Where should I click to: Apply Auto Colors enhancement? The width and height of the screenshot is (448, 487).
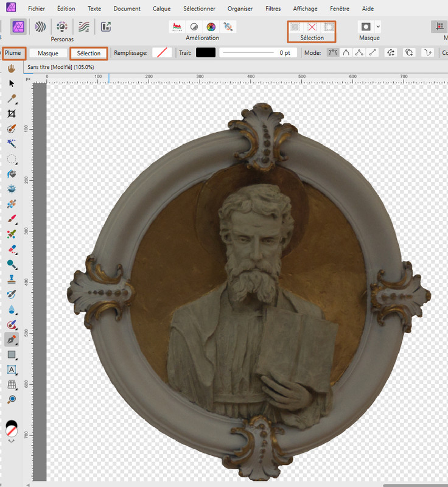coord(211,27)
